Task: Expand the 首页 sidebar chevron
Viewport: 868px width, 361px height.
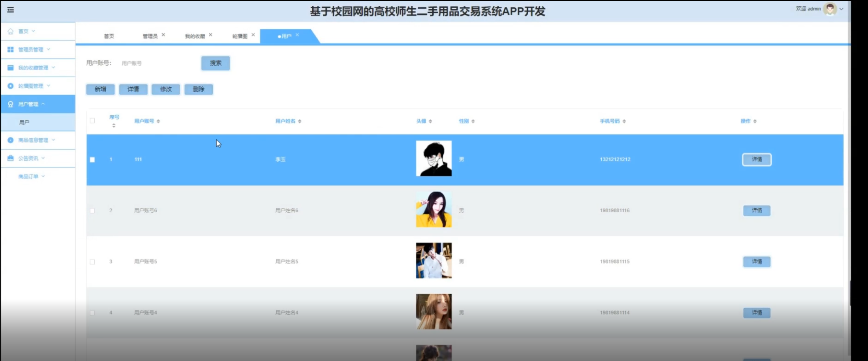Action: (x=34, y=31)
